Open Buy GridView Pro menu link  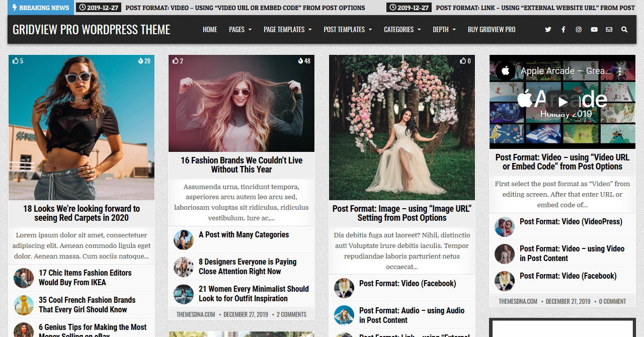pyautogui.click(x=492, y=30)
